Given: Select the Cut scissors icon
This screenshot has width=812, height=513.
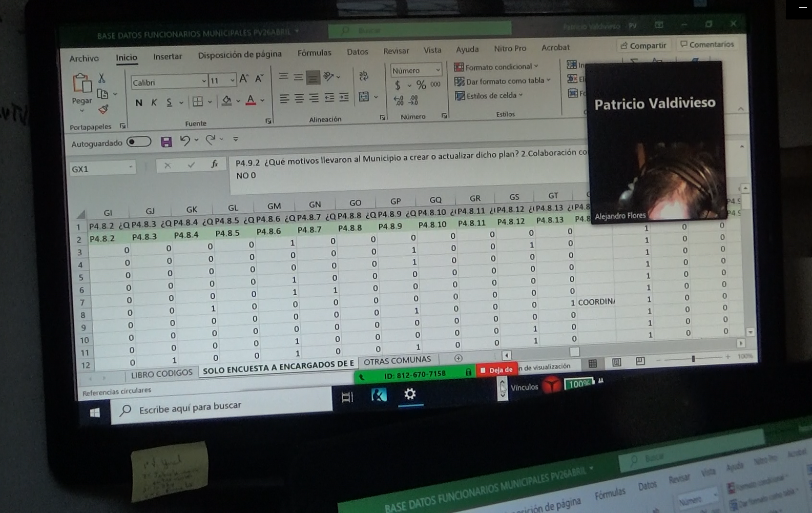Looking at the screenshot, I should 102,78.
